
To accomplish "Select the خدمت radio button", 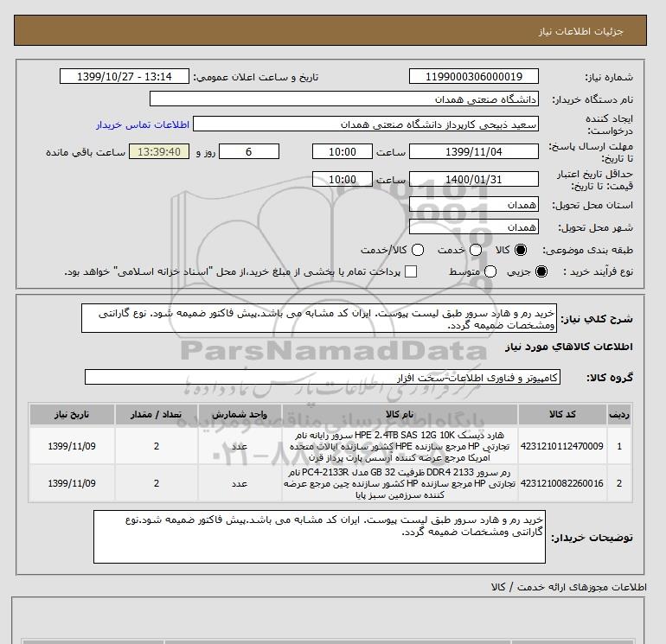I will (476, 250).
